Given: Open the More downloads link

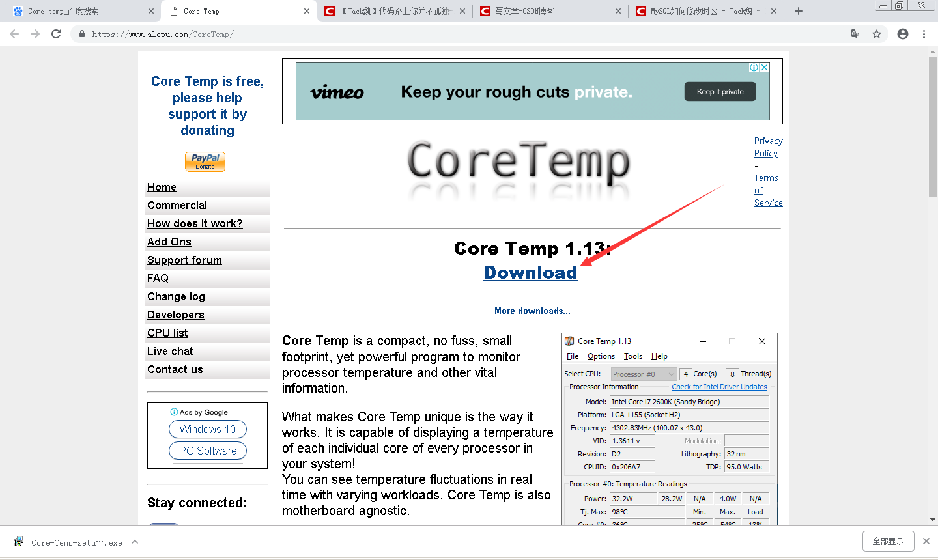Looking at the screenshot, I should pyautogui.click(x=532, y=311).
